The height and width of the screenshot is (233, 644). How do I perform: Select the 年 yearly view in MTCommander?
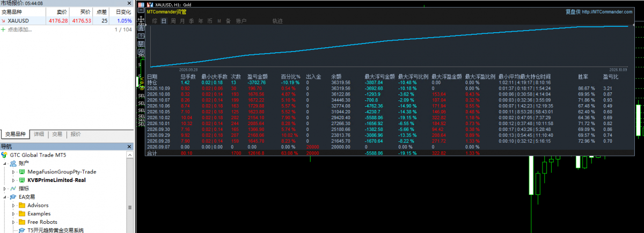(201, 21)
